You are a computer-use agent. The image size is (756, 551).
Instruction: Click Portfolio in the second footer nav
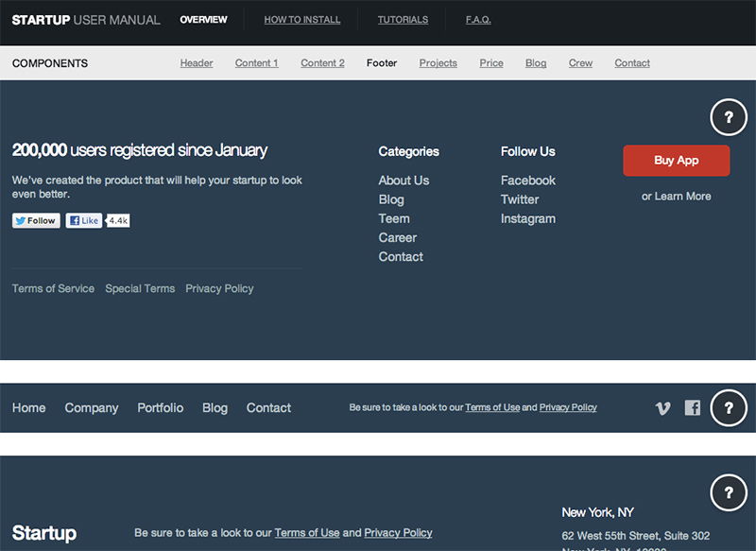(161, 408)
